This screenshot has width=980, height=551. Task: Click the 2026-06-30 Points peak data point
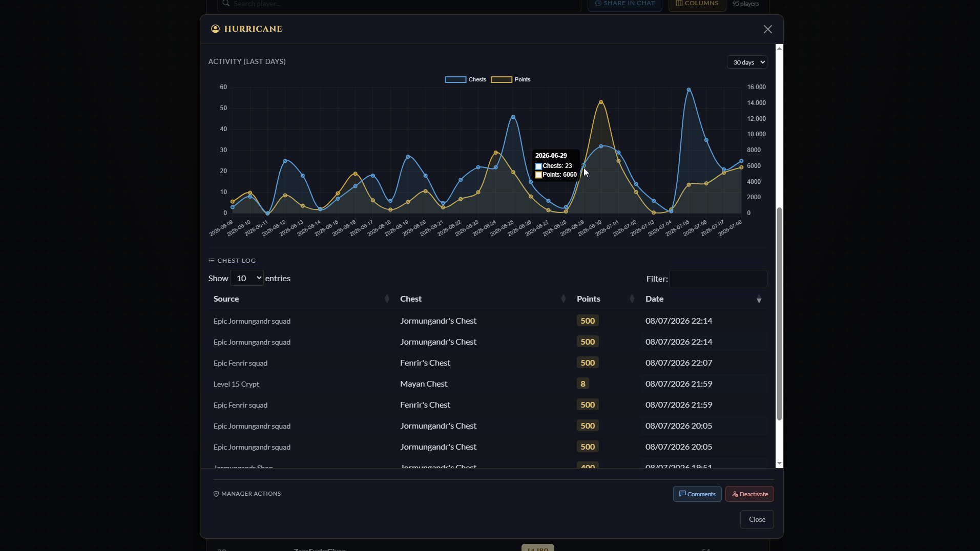point(601,102)
